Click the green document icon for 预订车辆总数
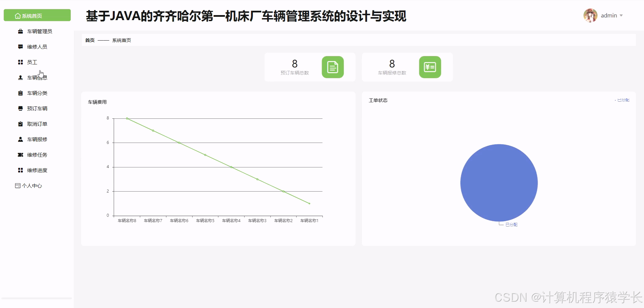This screenshot has width=644, height=308. (332, 67)
